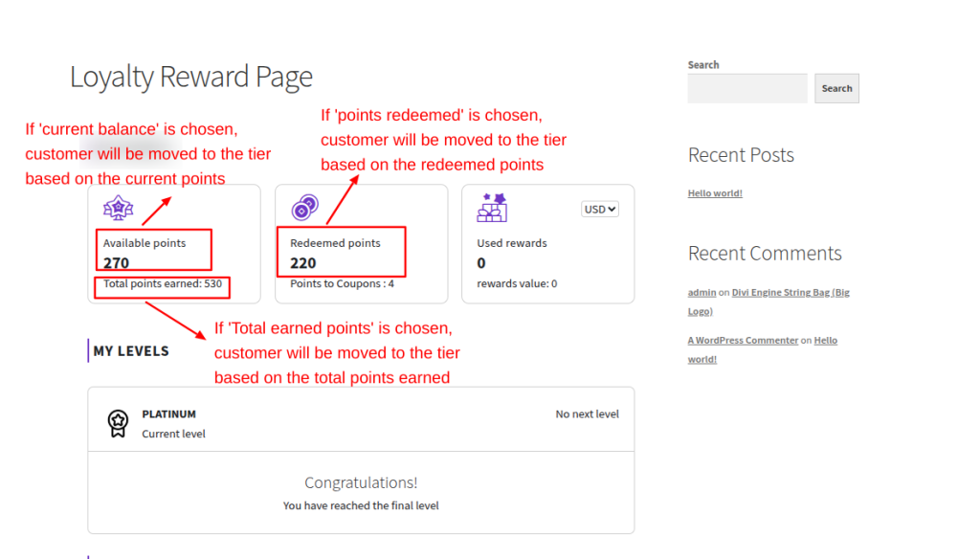
Task: Click the Recent Comments heading
Action: [765, 254]
